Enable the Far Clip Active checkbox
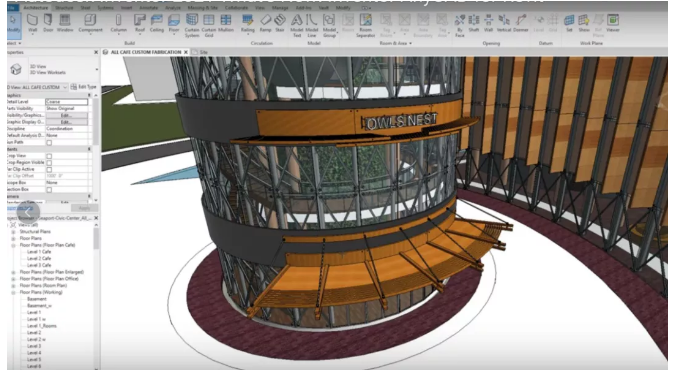 tap(49, 169)
